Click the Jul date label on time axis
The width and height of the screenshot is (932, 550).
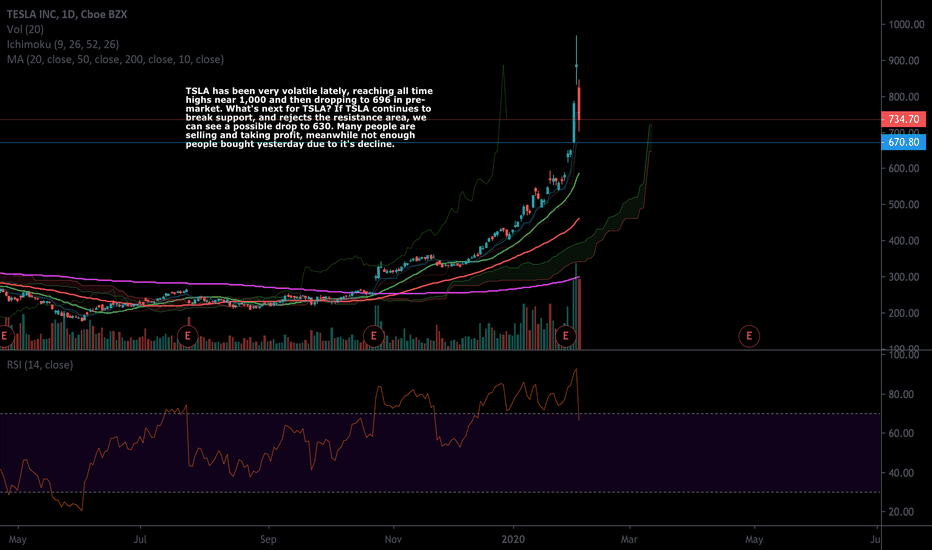click(140, 540)
